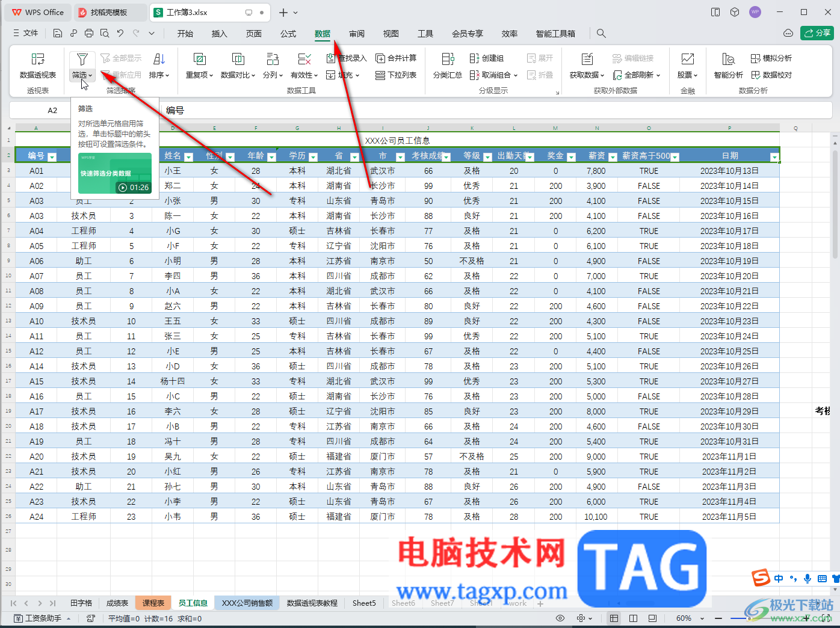Image resolution: width=840 pixels, height=628 pixels.
Task: Open the 插入 (Insert) ribbon tab
Action: pyautogui.click(x=220, y=34)
